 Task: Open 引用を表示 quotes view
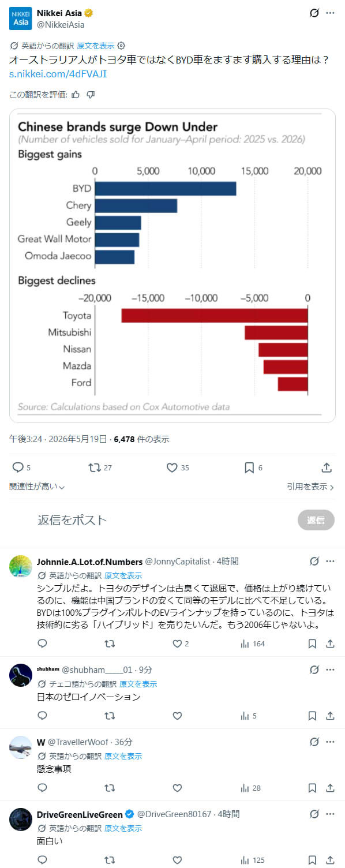[310, 487]
